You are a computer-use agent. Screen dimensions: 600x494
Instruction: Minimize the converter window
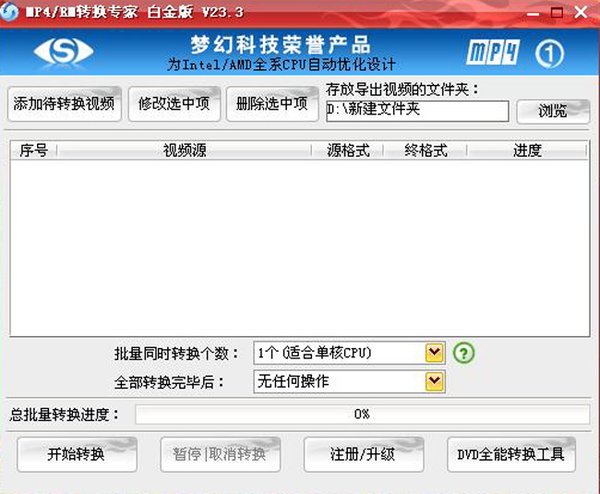pyautogui.click(x=532, y=13)
